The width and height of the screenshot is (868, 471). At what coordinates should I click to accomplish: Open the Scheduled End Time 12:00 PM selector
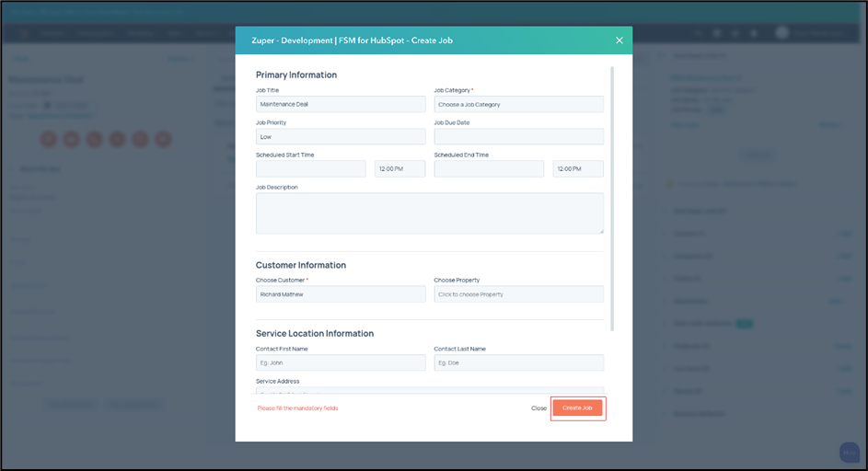[578, 169]
